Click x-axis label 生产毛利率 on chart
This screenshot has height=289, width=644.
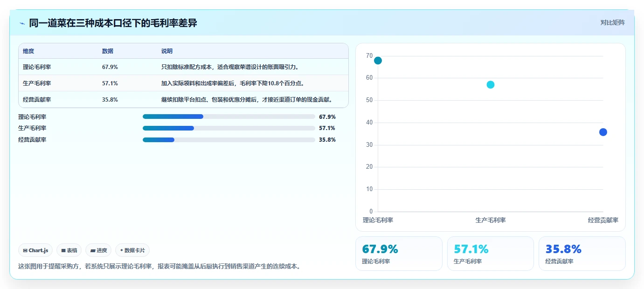pos(491,220)
